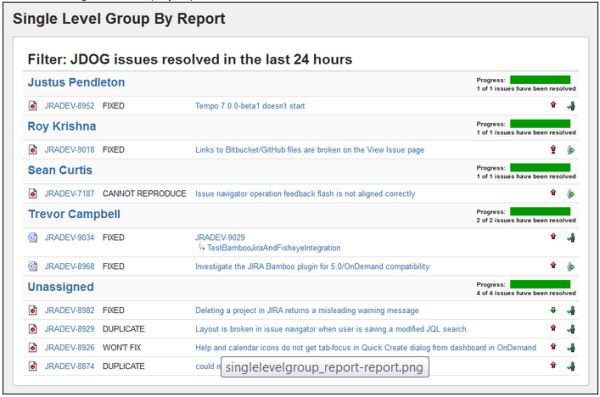Click the WON'T FIX resolution on JRADEV-8926
The width and height of the screenshot is (600, 397).
pyautogui.click(x=122, y=348)
